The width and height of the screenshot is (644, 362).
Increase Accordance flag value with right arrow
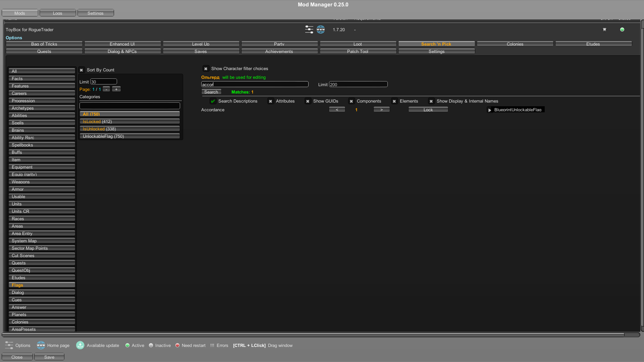[x=382, y=110]
